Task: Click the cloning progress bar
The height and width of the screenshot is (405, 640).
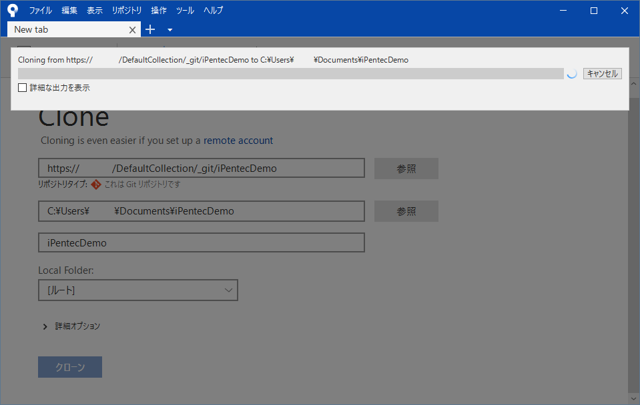Action: tap(291, 73)
